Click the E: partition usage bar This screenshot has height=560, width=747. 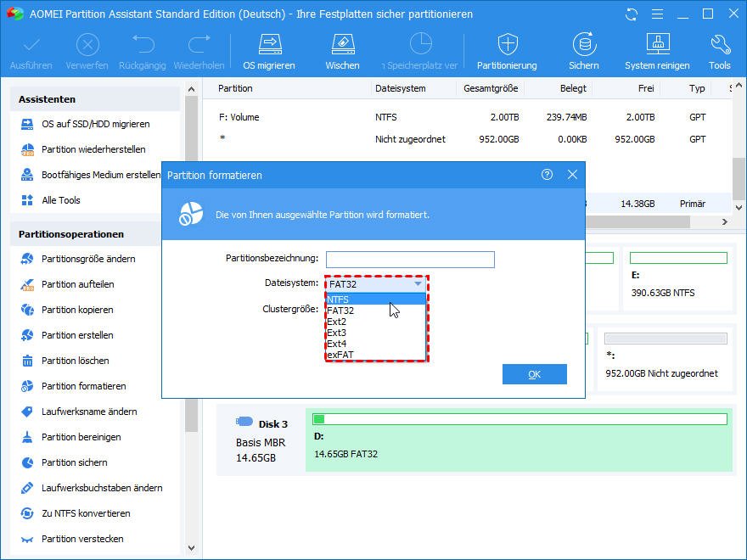coord(678,258)
